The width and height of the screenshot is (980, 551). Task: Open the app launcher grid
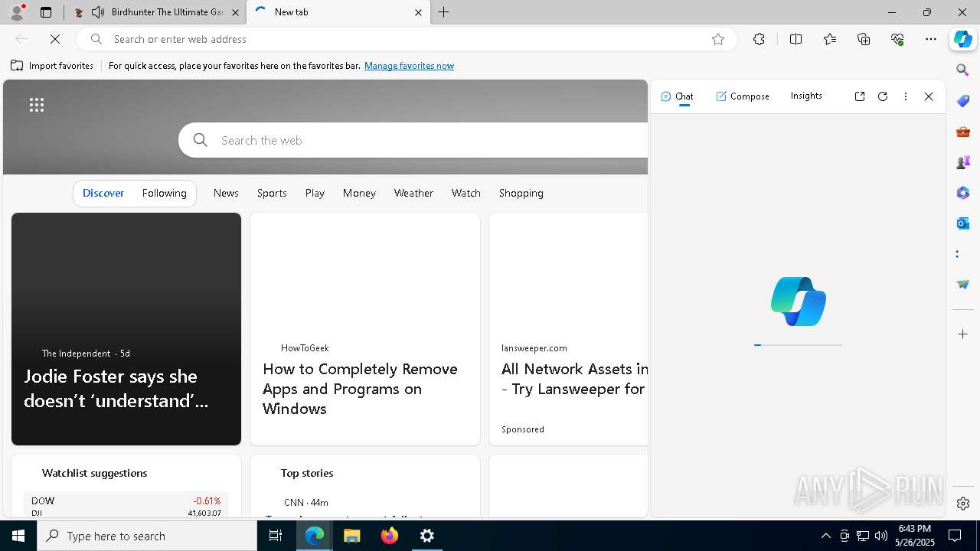(x=37, y=105)
